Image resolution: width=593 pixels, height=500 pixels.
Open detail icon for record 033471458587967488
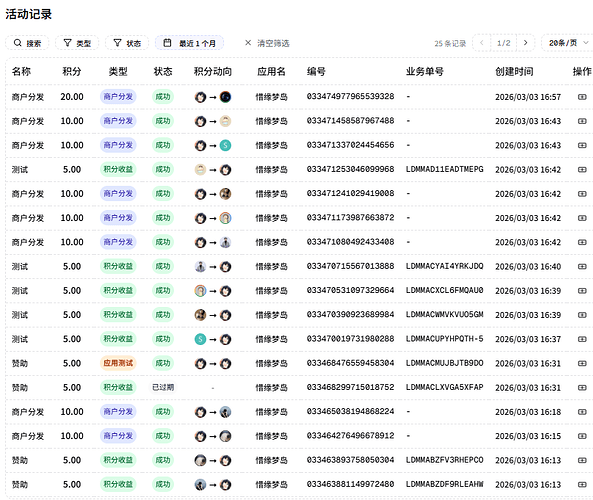[x=582, y=121]
